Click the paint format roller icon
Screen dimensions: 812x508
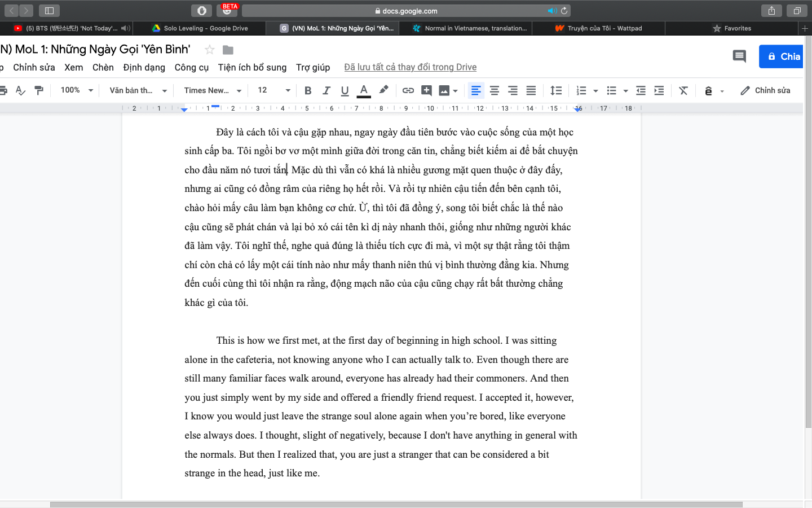click(39, 90)
